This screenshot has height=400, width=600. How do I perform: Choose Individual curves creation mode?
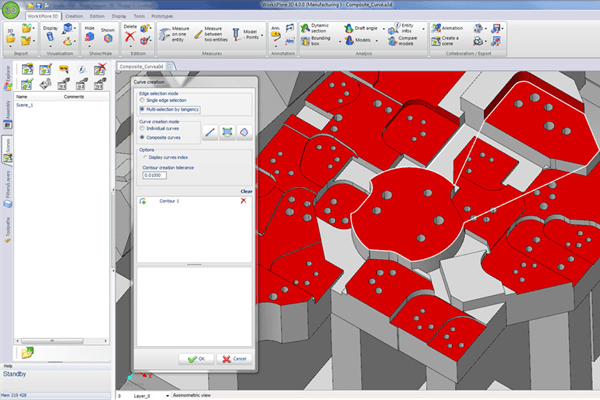(142, 128)
